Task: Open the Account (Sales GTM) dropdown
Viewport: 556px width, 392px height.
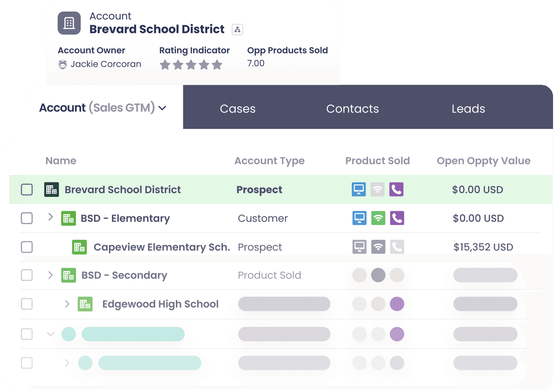Action: 162,108
